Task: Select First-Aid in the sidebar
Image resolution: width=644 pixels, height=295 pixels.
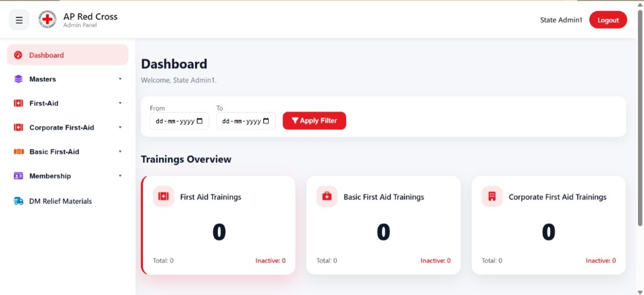Action: click(x=68, y=103)
